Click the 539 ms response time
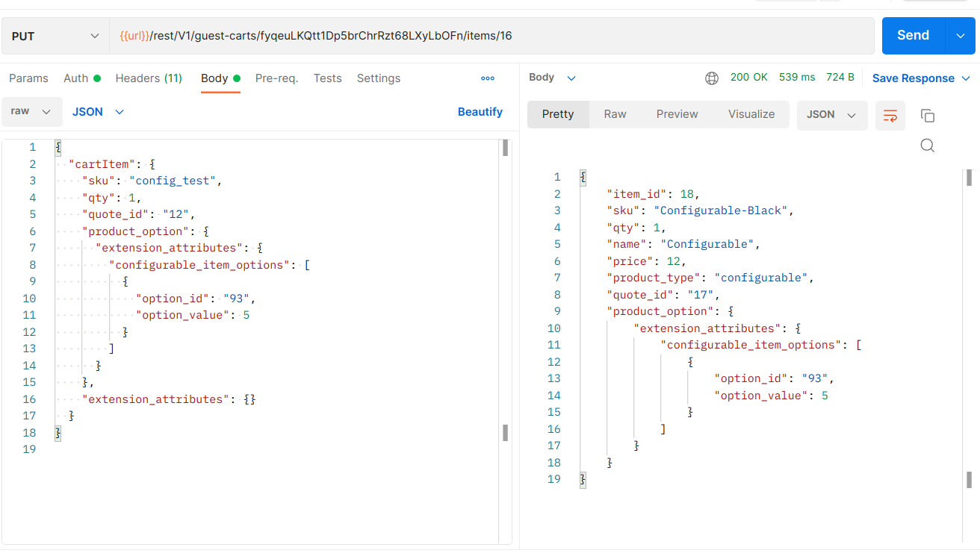 click(797, 77)
